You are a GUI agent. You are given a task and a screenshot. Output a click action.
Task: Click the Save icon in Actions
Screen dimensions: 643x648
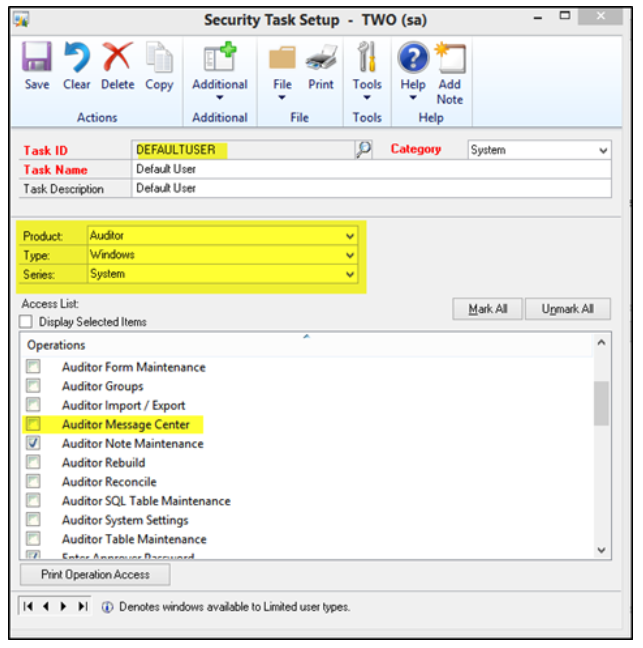[37, 57]
